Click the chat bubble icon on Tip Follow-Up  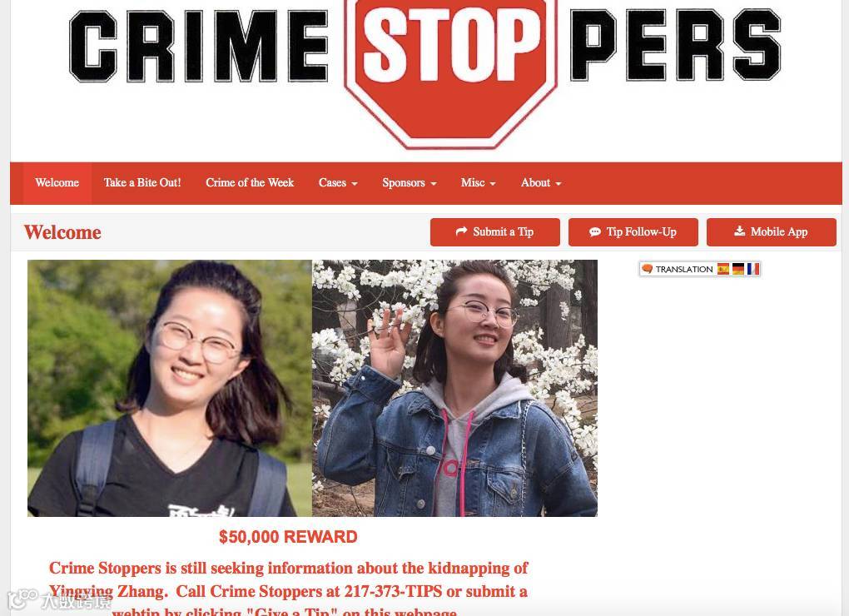[x=594, y=232]
